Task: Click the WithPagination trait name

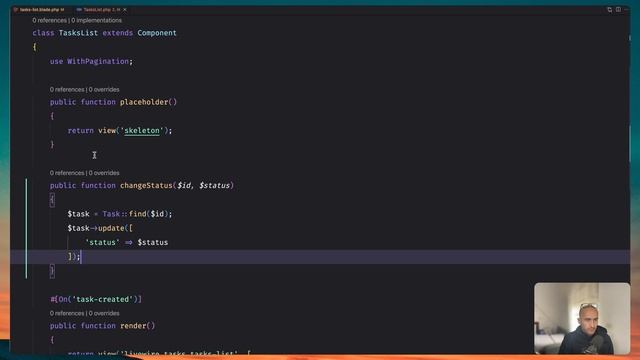Action: point(98,61)
